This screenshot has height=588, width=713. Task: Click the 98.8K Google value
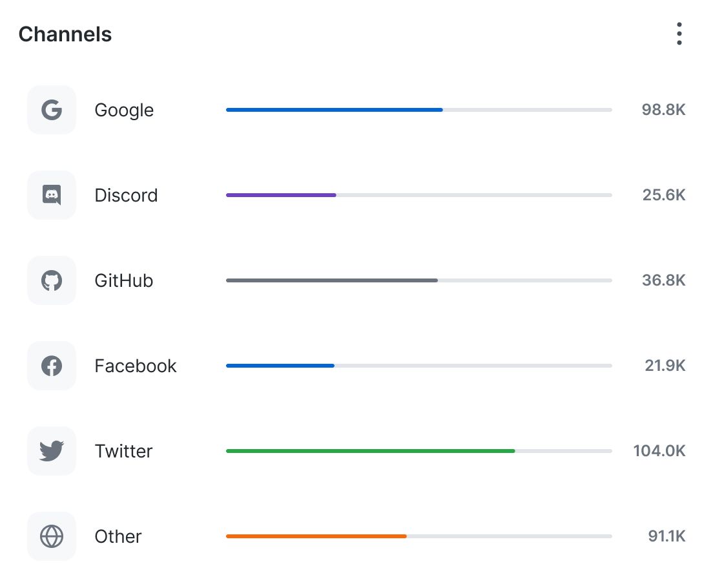click(663, 110)
